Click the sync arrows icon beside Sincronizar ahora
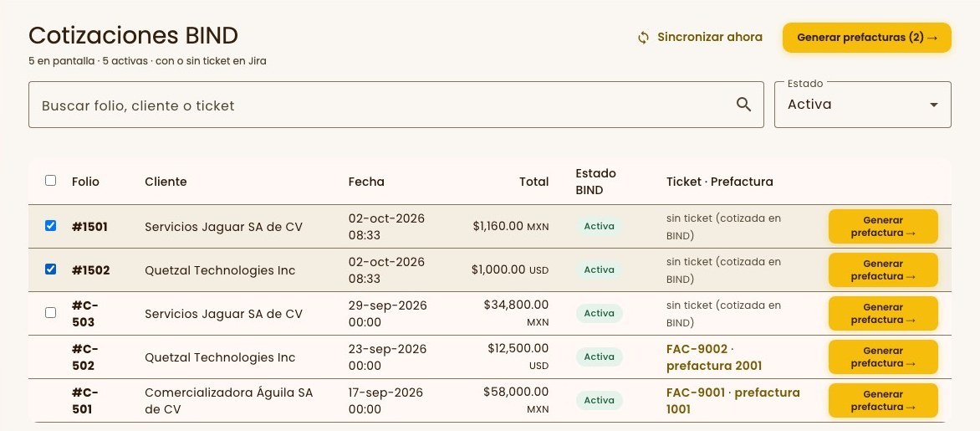This screenshot has height=431, width=980. [x=643, y=38]
